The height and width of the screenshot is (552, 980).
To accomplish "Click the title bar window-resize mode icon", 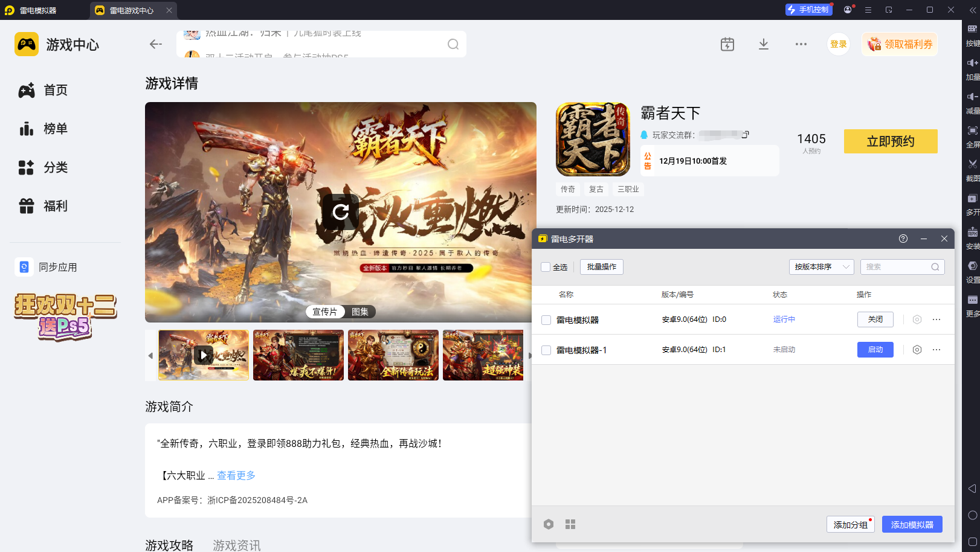I will (x=889, y=10).
